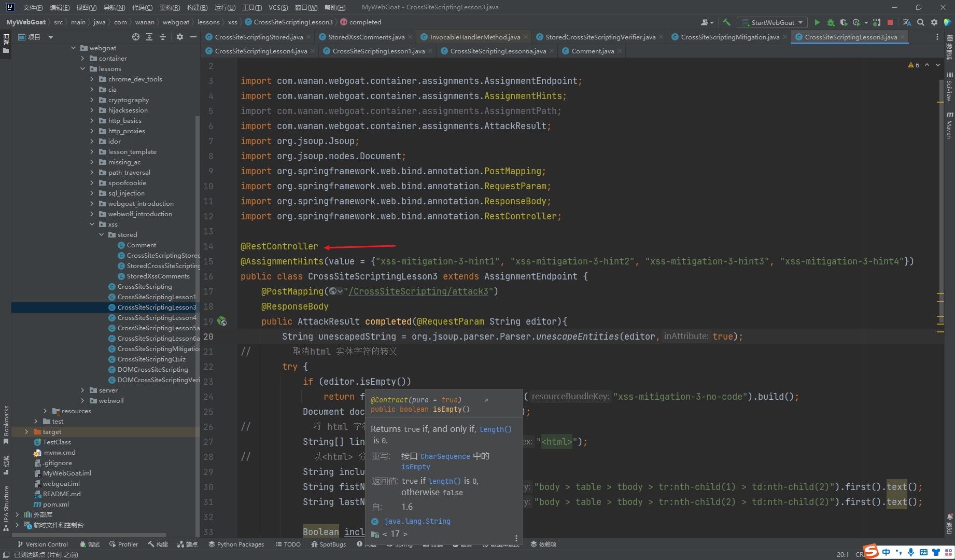Open the editor tabs more-options menu
Screen dimensions: 955x560
(x=937, y=37)
